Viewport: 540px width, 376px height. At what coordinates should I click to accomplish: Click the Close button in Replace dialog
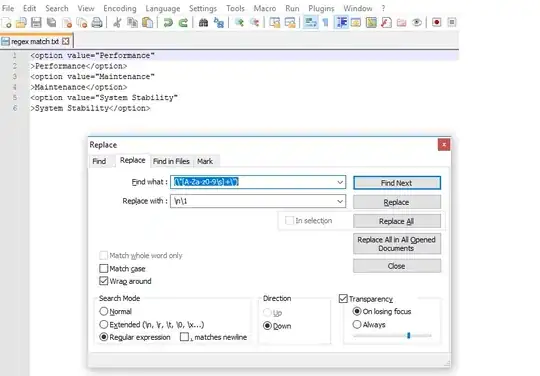[x=397, y=266]
